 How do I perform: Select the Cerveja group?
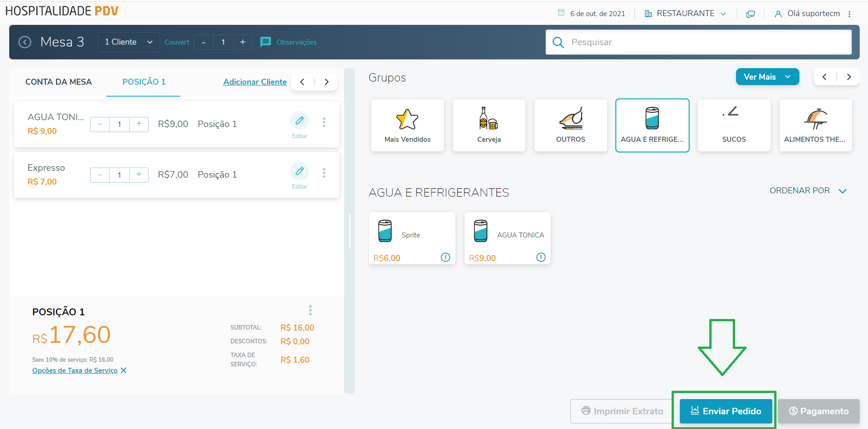pos(489,125)
